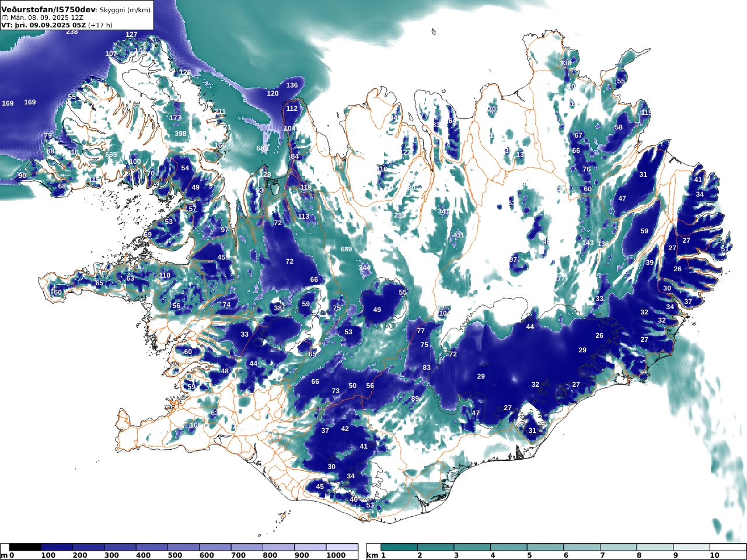Click the white 10 km legend segment
The image size is (747, 560).
point(728,547)
